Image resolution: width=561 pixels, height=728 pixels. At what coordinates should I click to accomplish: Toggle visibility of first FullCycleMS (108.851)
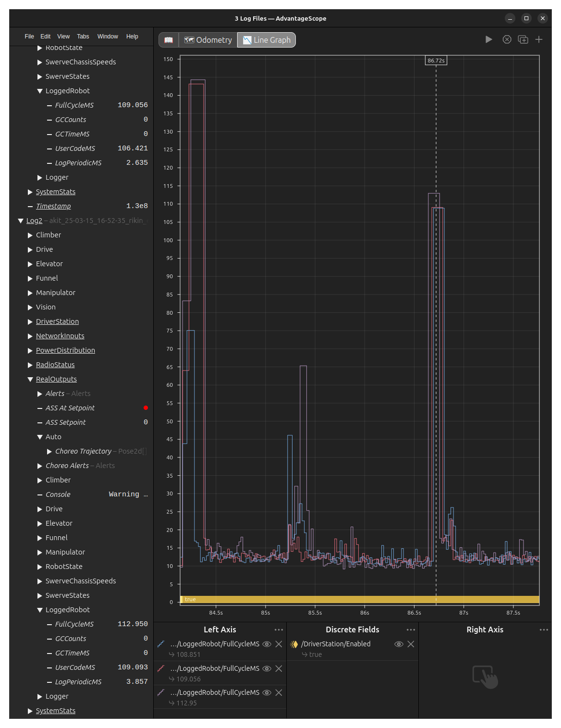coord(267,644)
